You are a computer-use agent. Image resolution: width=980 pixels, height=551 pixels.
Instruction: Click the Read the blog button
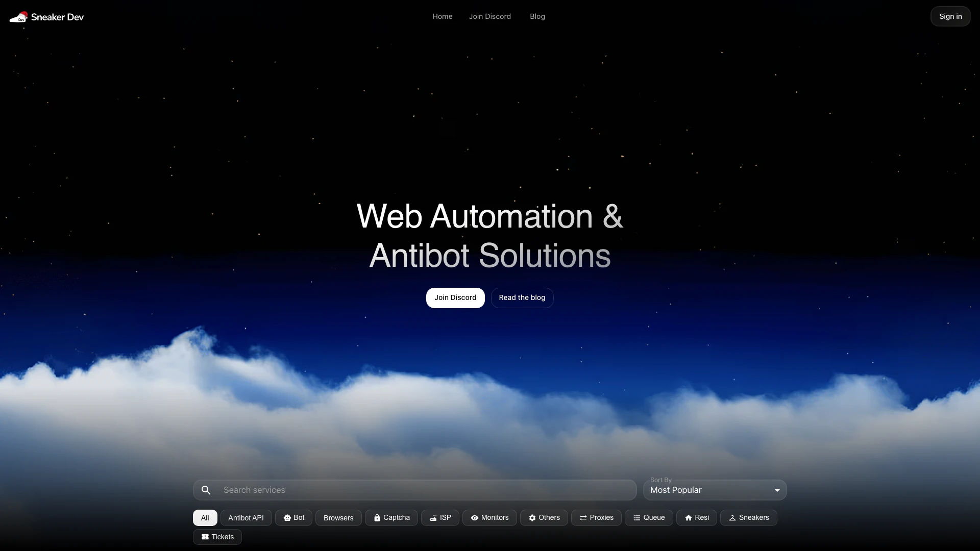pos(522,297)
